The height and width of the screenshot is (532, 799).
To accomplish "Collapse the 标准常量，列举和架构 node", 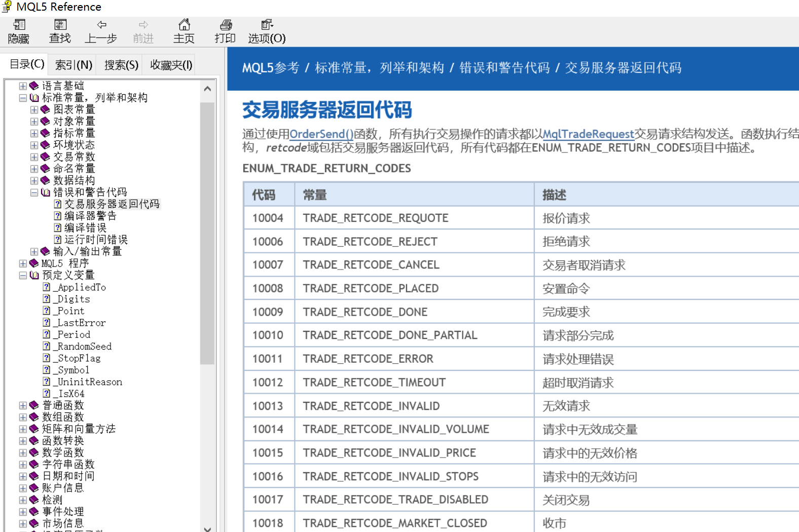I will (x=23, y=98).
